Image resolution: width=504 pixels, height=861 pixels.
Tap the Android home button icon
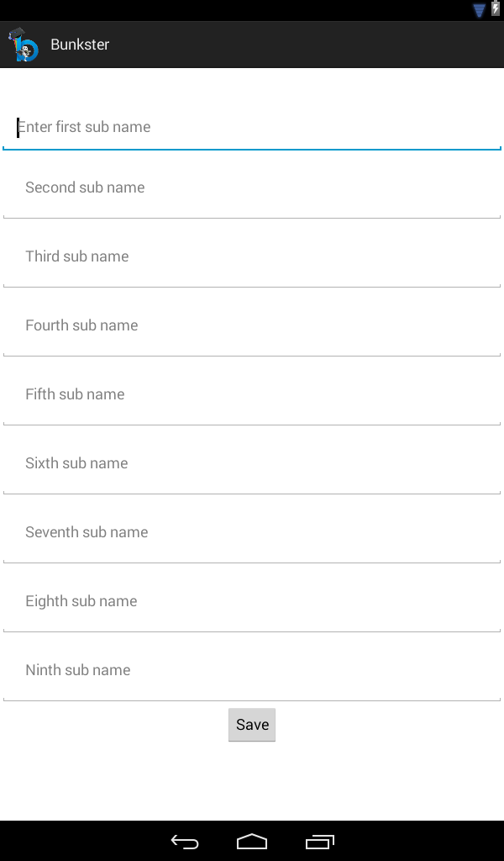pos(252,841)
